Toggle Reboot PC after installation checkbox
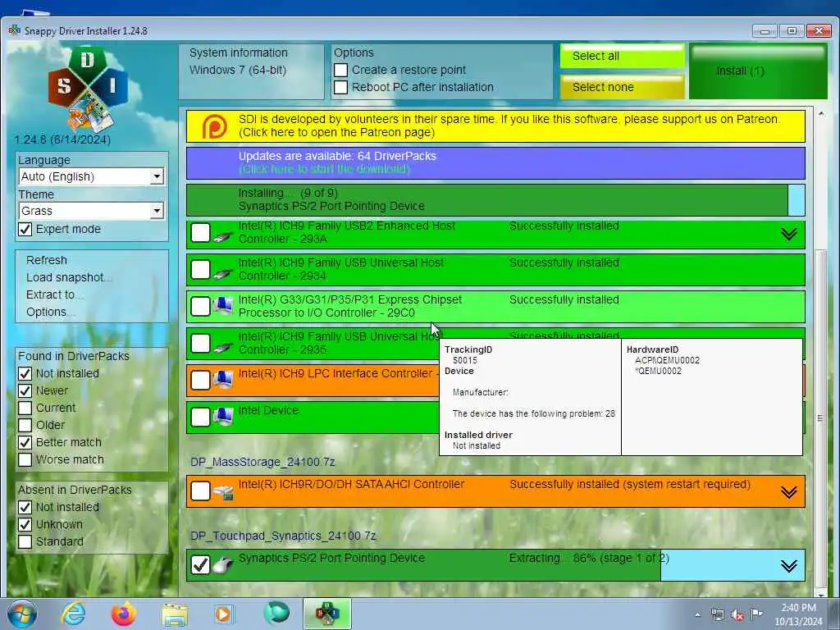The image size is (840, 630). (x=340, y=87)
